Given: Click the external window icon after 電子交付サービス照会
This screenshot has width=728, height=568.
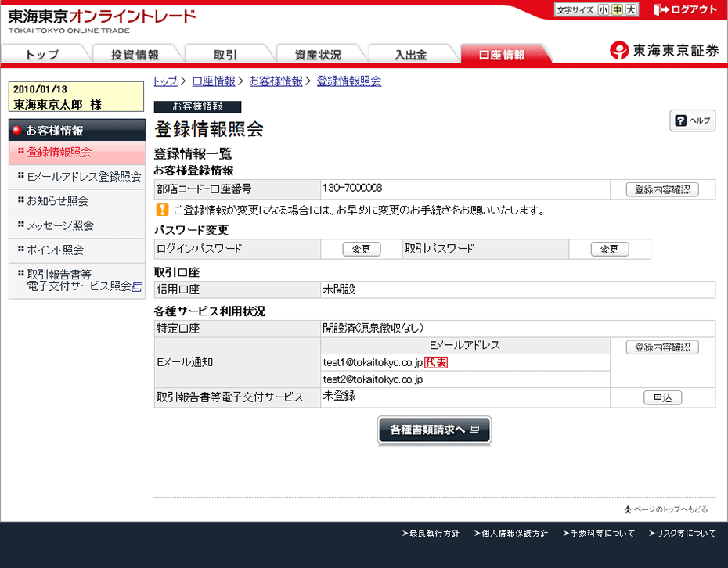Looking at the screenshot, I should point(138,287).
